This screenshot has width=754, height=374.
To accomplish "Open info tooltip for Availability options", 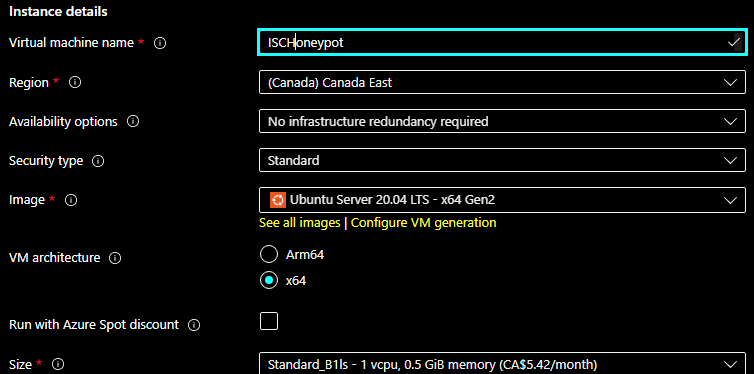I will 133,122.
